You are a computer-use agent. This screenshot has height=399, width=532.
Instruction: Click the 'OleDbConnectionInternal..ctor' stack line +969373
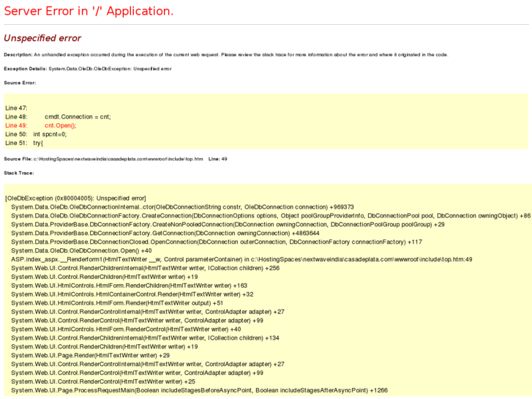click(x=182, y=207)
